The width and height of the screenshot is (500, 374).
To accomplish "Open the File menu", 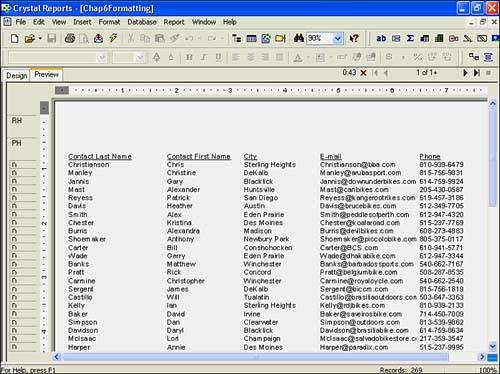I will tap(21, 22).
